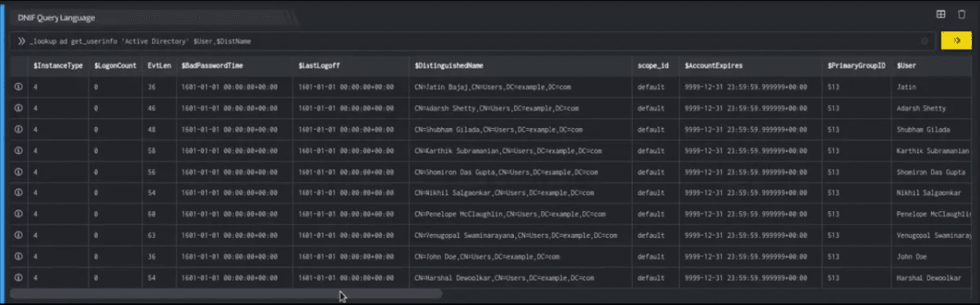Select Penelope McClaughlin user cell
980x305 pixels.
click(x=935, y=214)
